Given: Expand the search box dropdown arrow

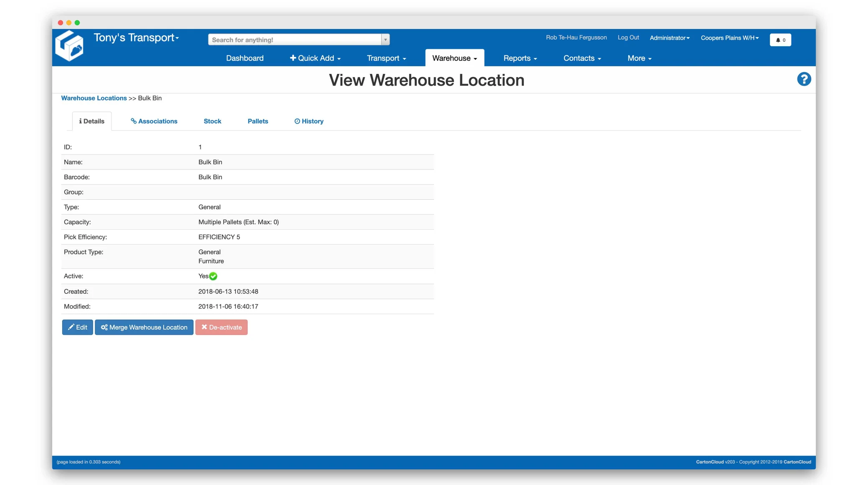Looking at the screenshot, I should click(x=385, y=40).
